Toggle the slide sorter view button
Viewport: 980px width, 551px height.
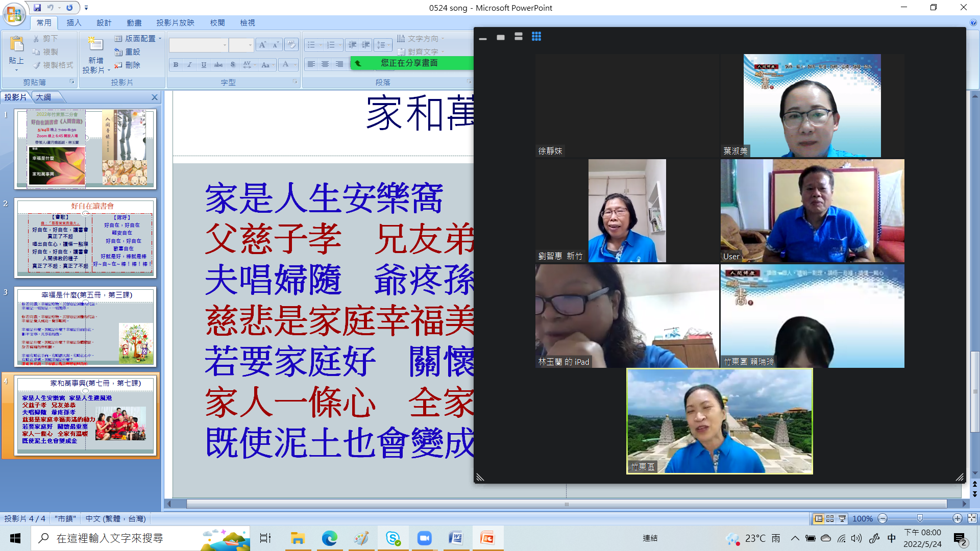coord(830,519)
